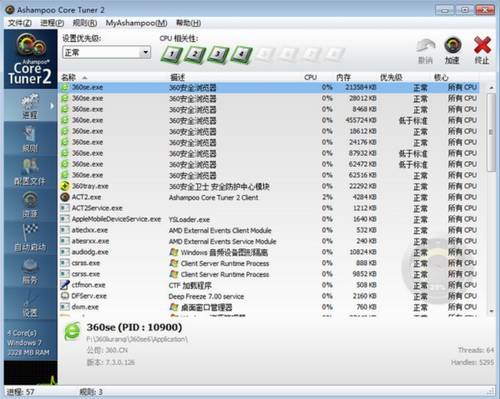500x399 pixels.
Task: Select the 360se.exe row with 455724 KB
Action: tap(269, 120)
